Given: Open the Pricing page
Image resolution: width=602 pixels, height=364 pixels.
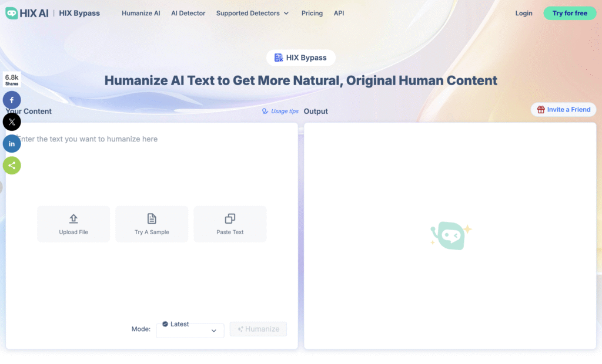Looking at the screenshot, I should [x=312, y=13].
